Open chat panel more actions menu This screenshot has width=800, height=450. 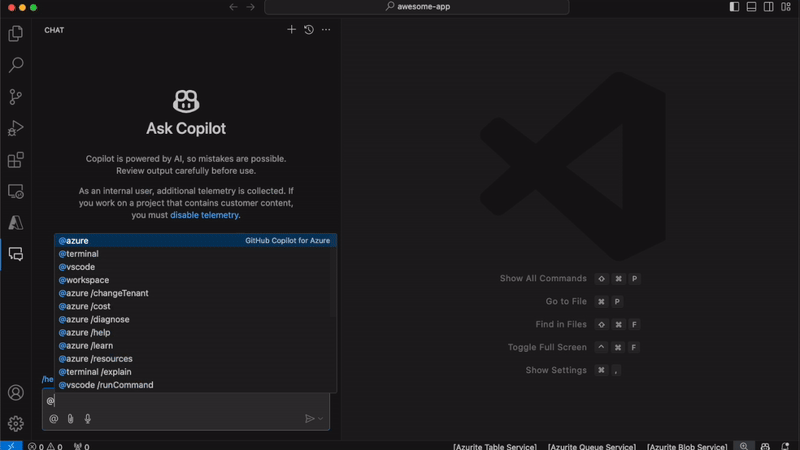point(326,30)
